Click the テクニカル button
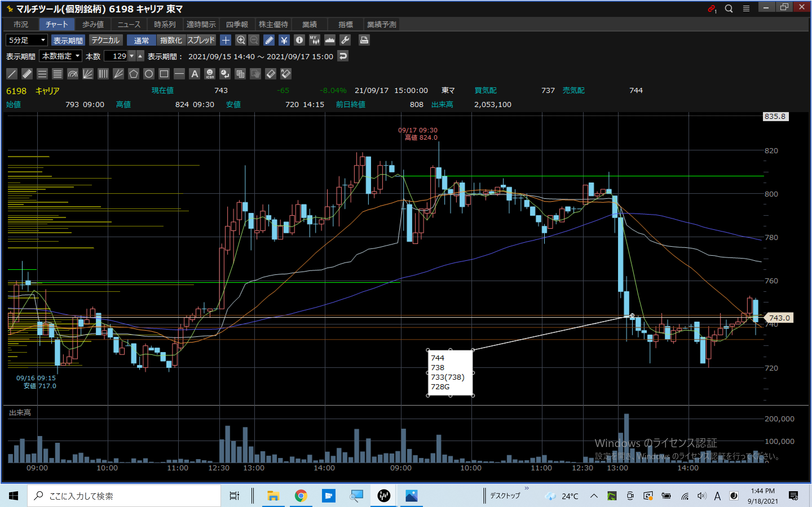The width and height of the screenshot is (812, 507). (106, 40)
